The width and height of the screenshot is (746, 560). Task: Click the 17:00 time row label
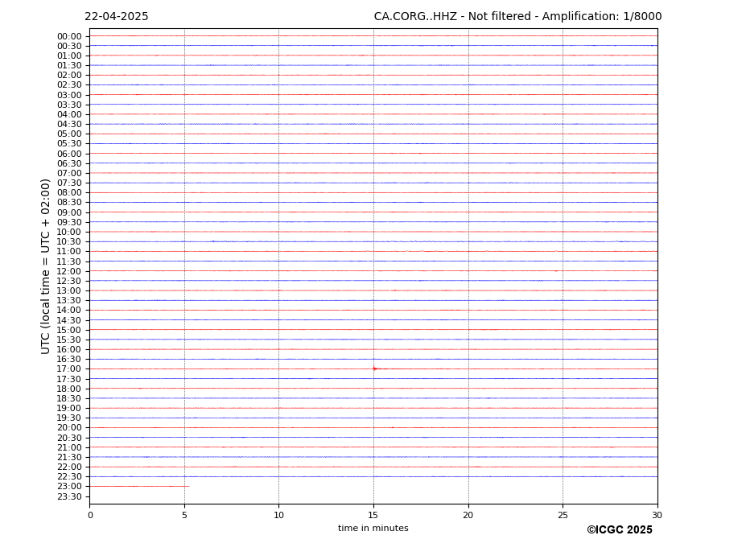coord(69,369)
